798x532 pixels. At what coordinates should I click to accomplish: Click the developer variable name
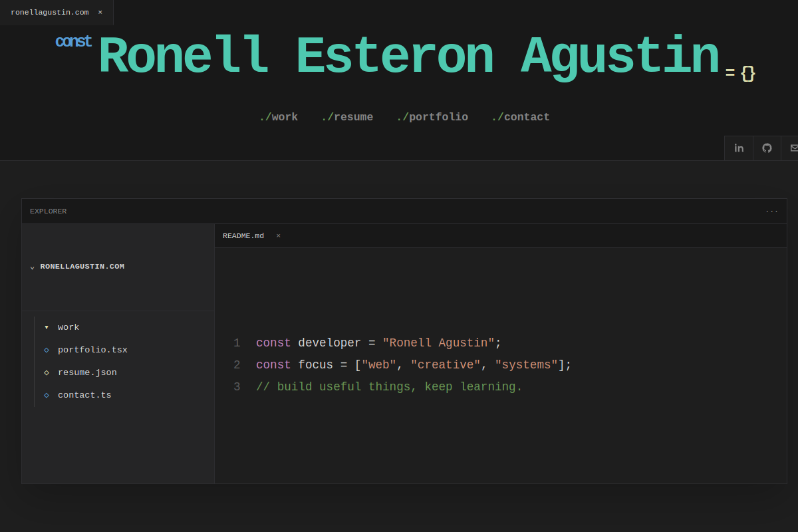(x=329, y=343)
